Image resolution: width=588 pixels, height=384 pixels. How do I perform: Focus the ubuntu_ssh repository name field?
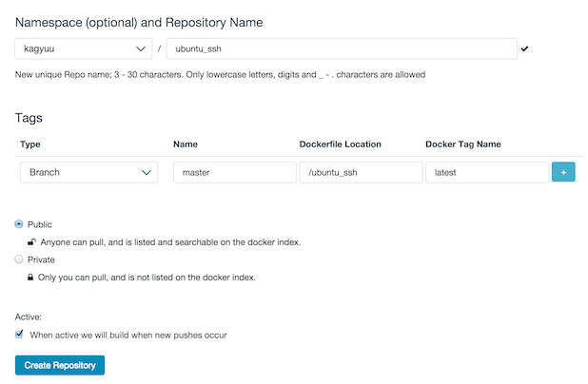(341, 48)
